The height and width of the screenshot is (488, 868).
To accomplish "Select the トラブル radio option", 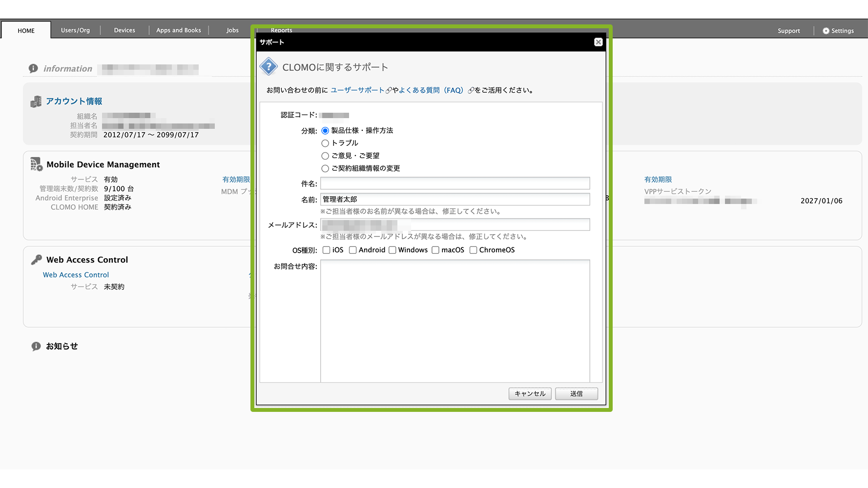I will click(x=325, y=143).
